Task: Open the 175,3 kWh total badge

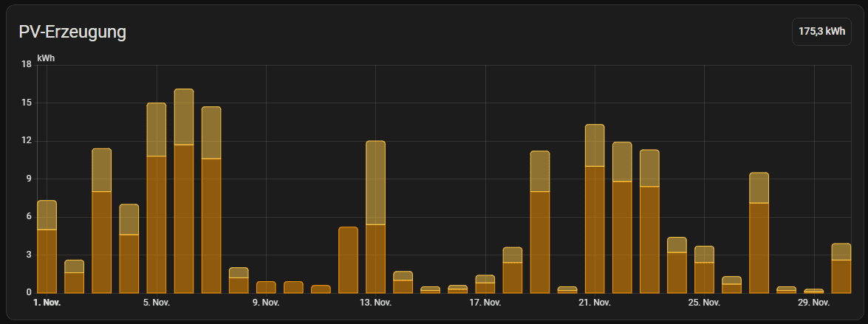Action: [x=821, y=32]
